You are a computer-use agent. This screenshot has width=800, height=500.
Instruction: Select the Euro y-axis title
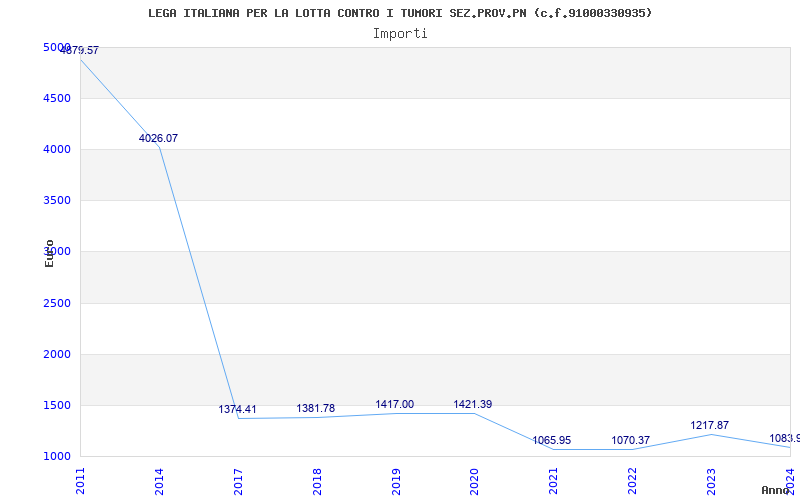[x=49, y=253]
